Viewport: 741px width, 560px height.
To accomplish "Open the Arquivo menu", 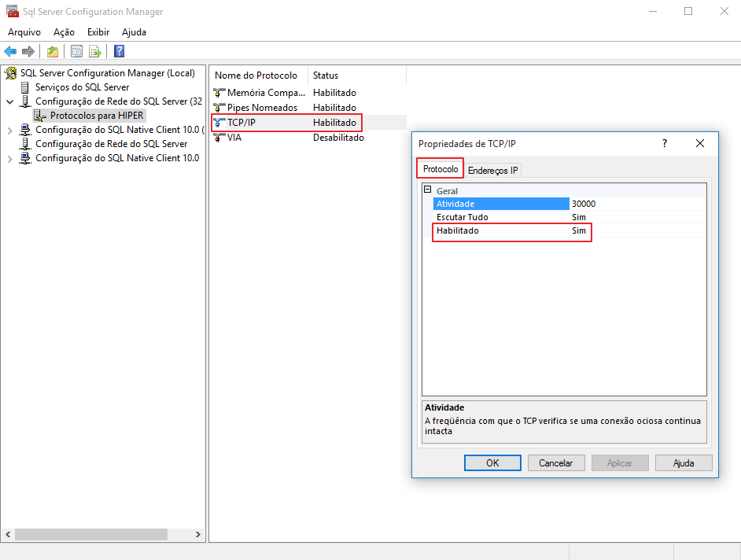I will pos(24,32).
